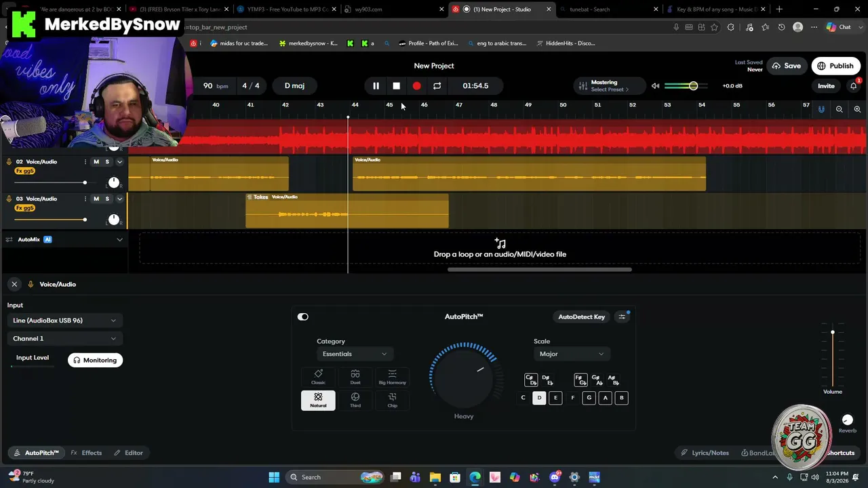Image resolution: width=868 pixels, height=488 pixels.
Task: Mute track 03 Voice/Audio
Action: [x=96, y=199]
